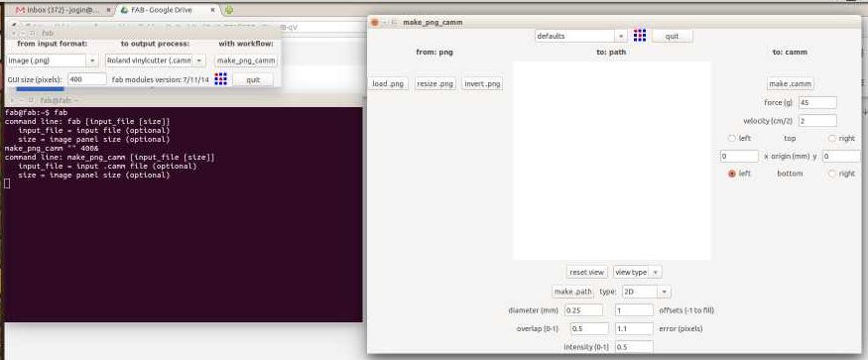Click the white path preview canvas
Screen dimensions: 868x360
[612, 161]
